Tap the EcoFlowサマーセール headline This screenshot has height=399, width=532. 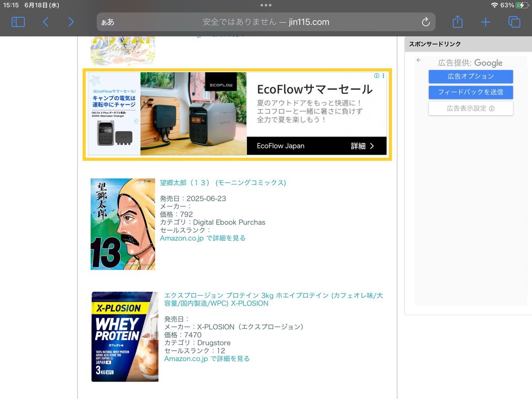coord(315,89)
